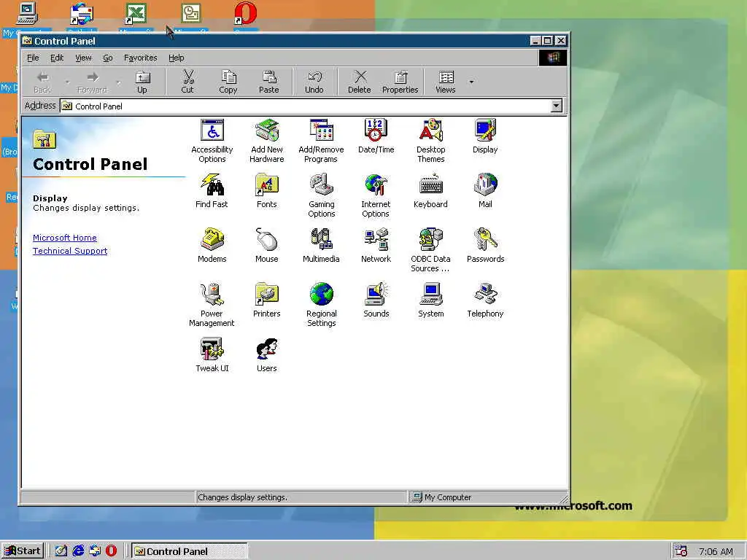This screenshot has height=560, width=747.
Task: Open Regional Settings
Action: tap(321, 306)
